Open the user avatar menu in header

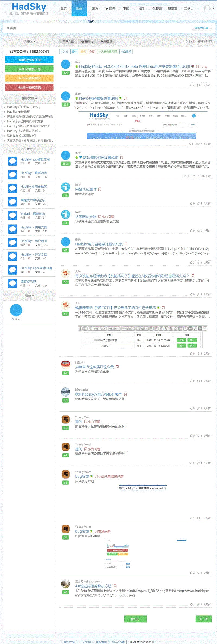209,8
